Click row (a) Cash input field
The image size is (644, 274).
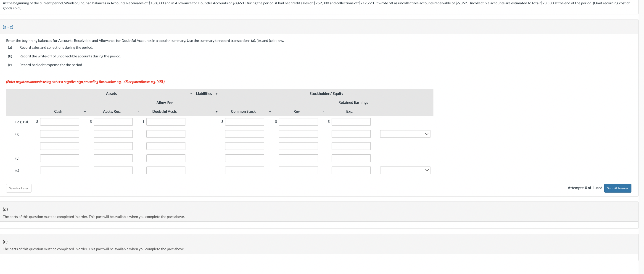[x=60, y=134]
